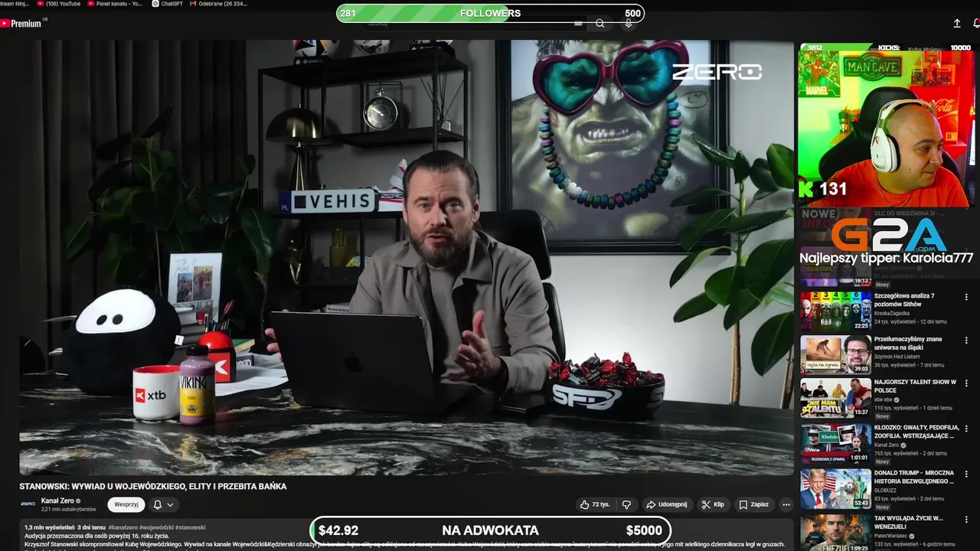Open title 'KŁODZKO: GWAŁTY, PEDOFILIA'

pos(916,432)
